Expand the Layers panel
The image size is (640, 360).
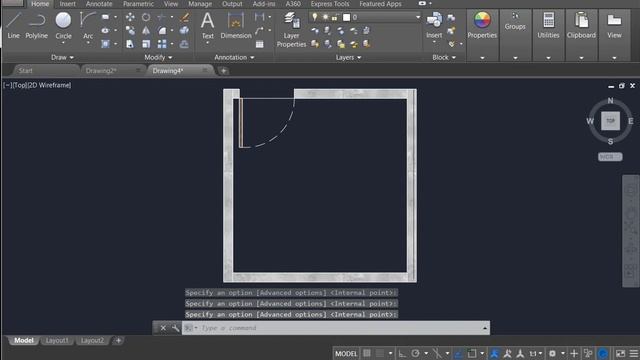348,58
